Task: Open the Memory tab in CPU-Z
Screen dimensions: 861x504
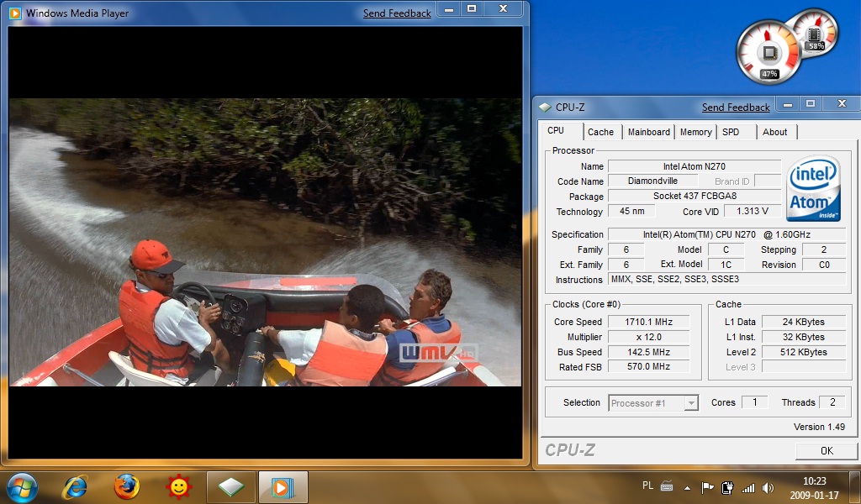Action: (x=695, y=132)
